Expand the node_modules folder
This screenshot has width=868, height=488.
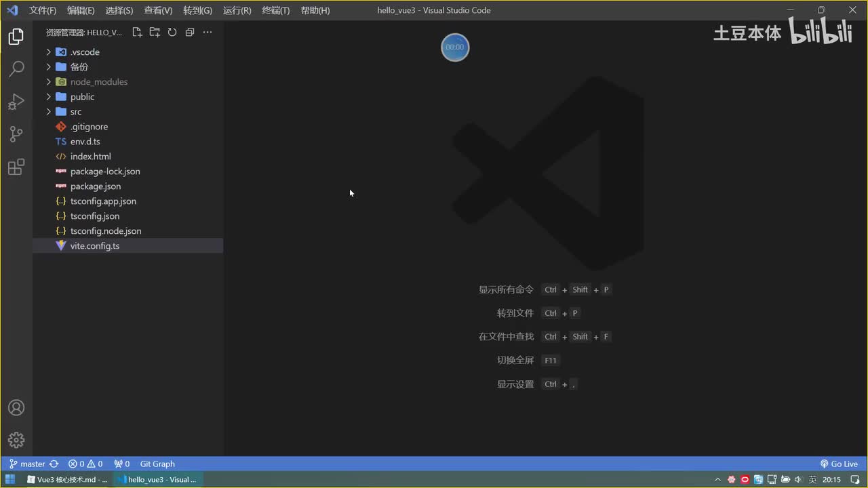(127, 82)
